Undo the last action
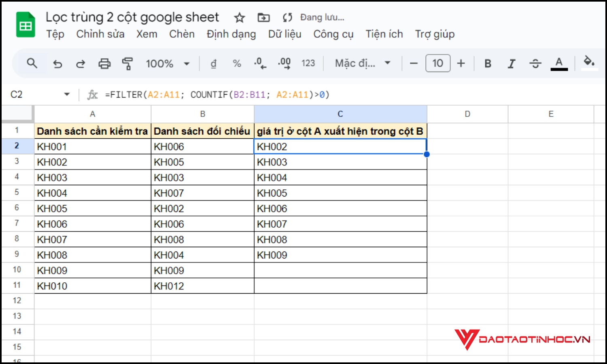Screen dimensions: 607x364 [57, 63]
